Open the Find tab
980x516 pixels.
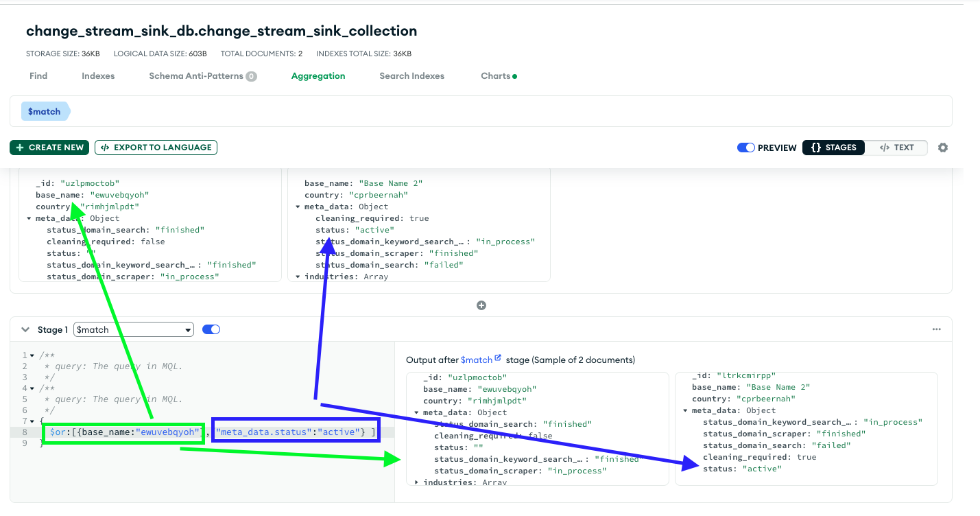point(38,75)
